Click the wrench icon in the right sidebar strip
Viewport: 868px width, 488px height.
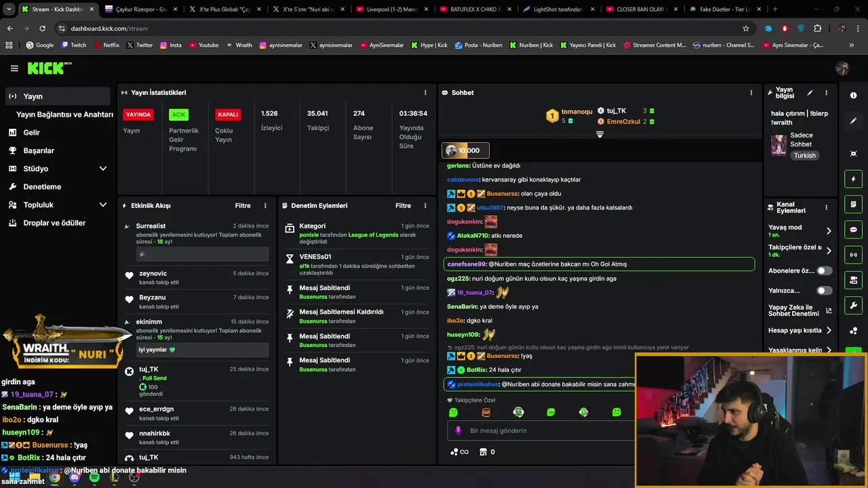[853, 305]
